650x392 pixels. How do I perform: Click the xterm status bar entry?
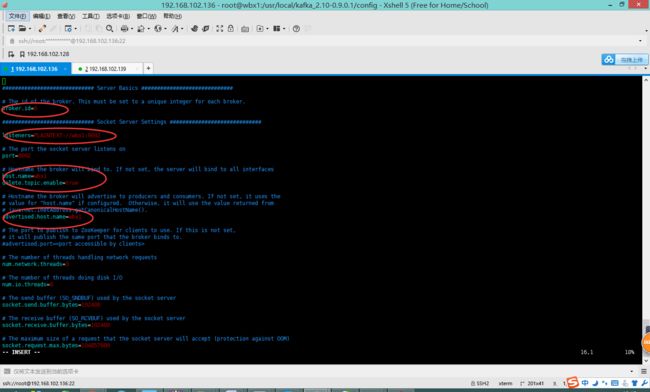point(505,384)
